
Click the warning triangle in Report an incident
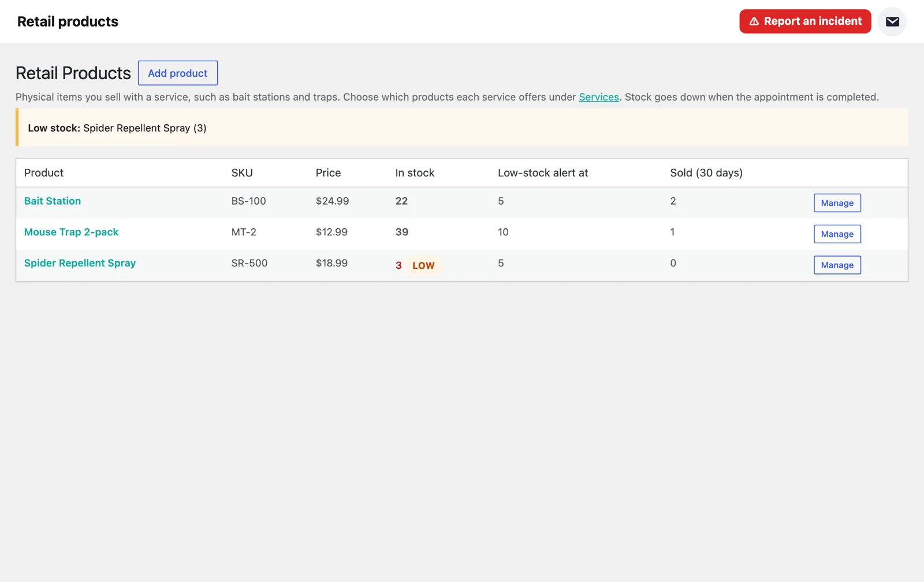pyautogui.click(x=754, y=21)
